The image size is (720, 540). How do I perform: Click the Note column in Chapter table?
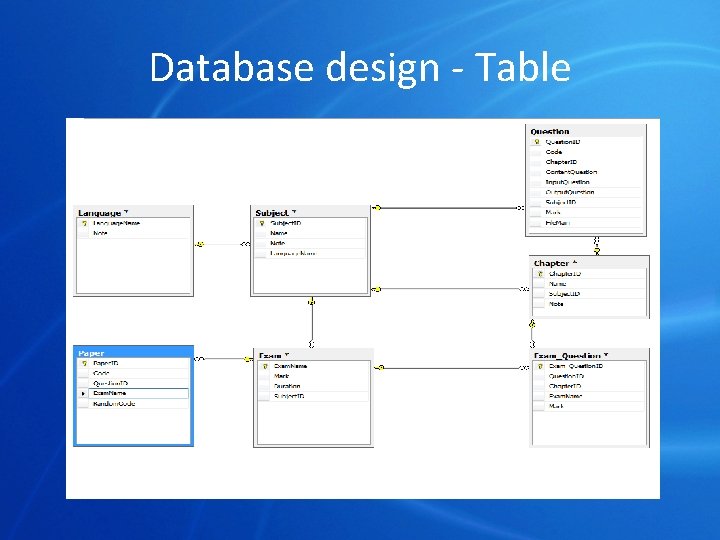(590, 304)
